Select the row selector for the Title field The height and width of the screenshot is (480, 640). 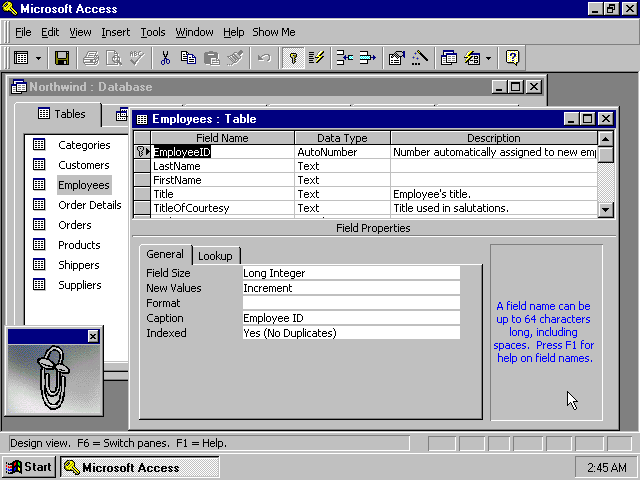coord(142,194)
